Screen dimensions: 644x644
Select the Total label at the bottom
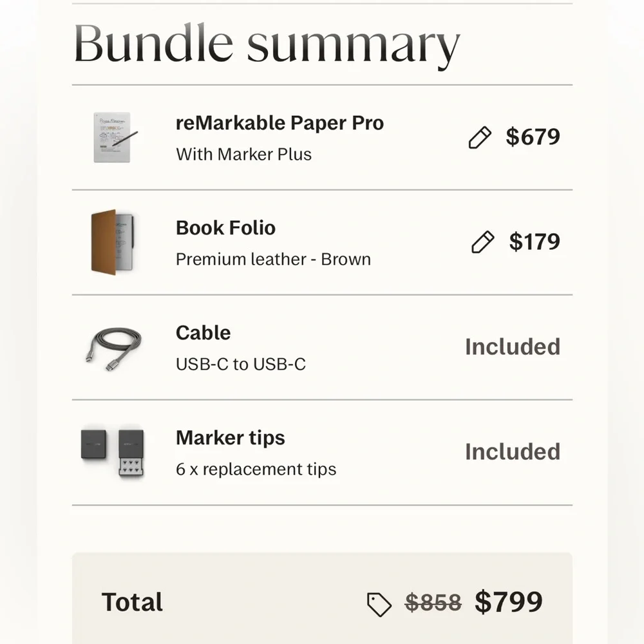coord(132,602)
